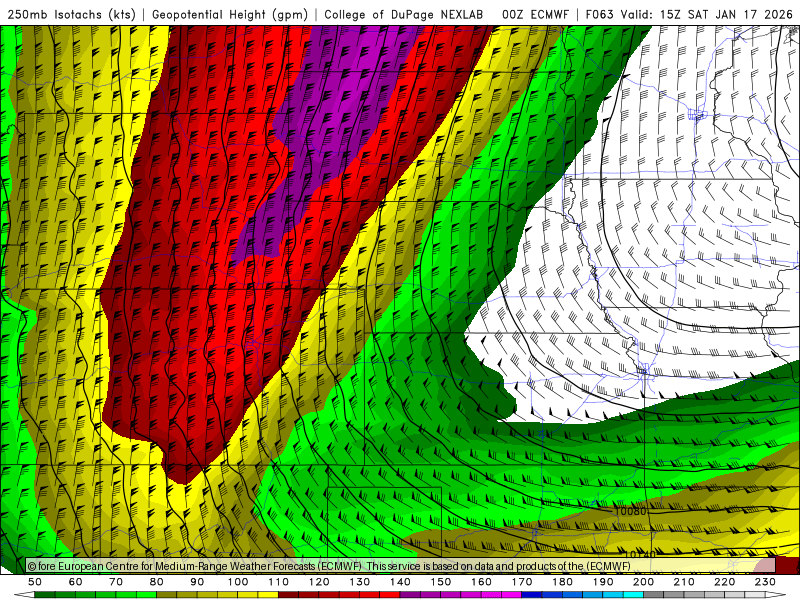The width and height of the screenshot is (800, 600).
Task: Click the 210 kt label on the color scale
Action: pos(684,582)
